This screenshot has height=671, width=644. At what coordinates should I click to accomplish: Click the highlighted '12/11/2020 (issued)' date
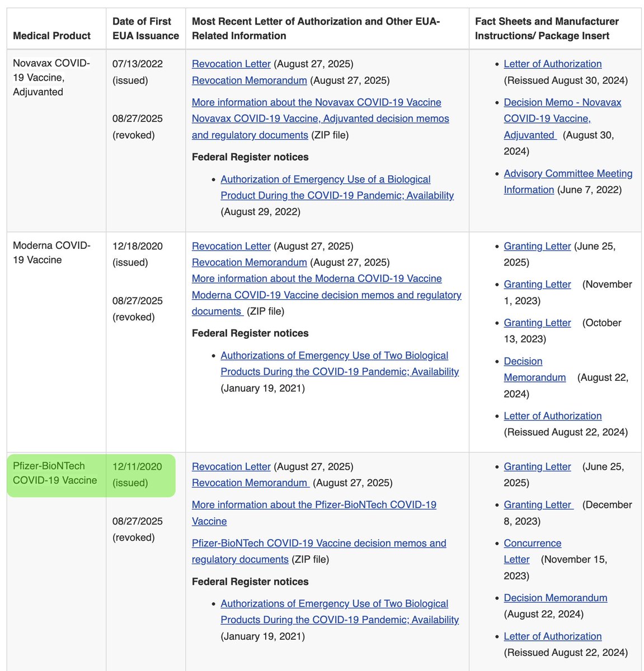pyautogui.click(x=138, y=475)
